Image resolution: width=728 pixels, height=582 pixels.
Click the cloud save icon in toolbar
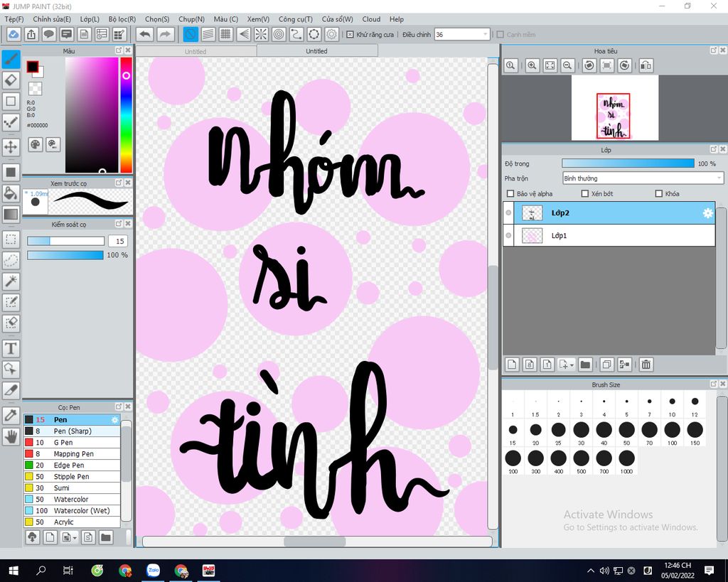[14, 34]
